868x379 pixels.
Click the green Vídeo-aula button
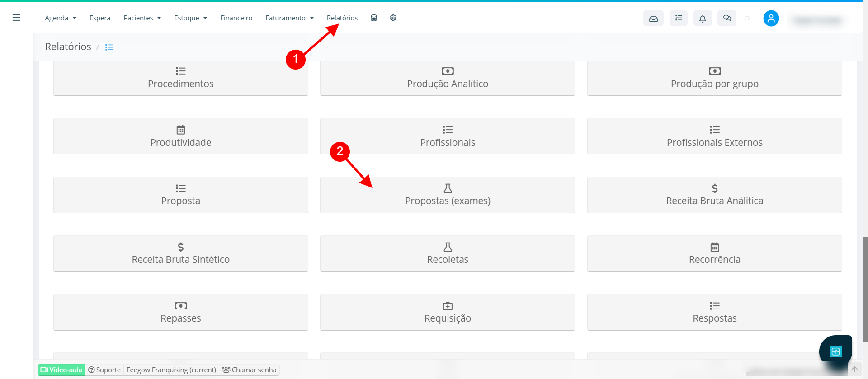tap(61, 370)
